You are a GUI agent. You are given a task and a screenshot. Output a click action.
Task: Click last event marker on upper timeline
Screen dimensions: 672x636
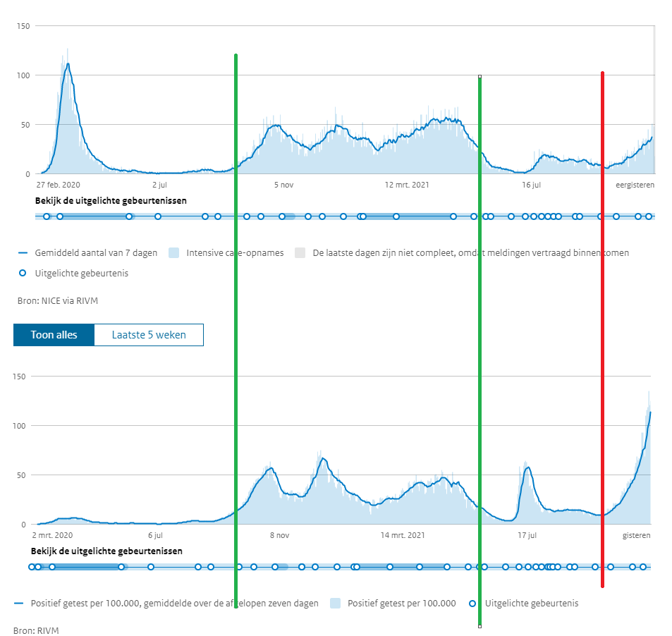coord(649,216)
